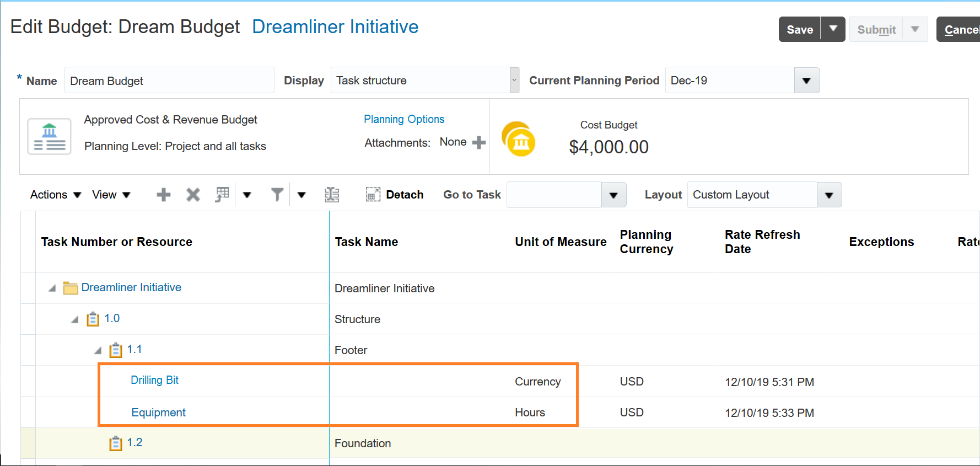The height and width of the screenshot is (466, 980).
Task: Open the Go to Task dropdown
Action: (x=613, y=195)
